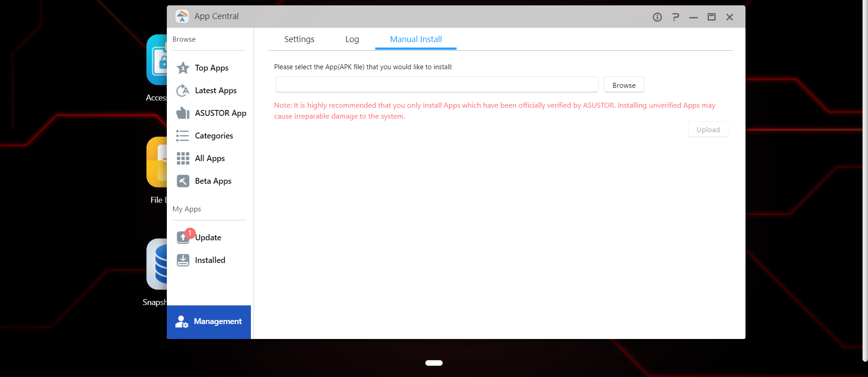Open Update with notification badge

coord(208,238)
